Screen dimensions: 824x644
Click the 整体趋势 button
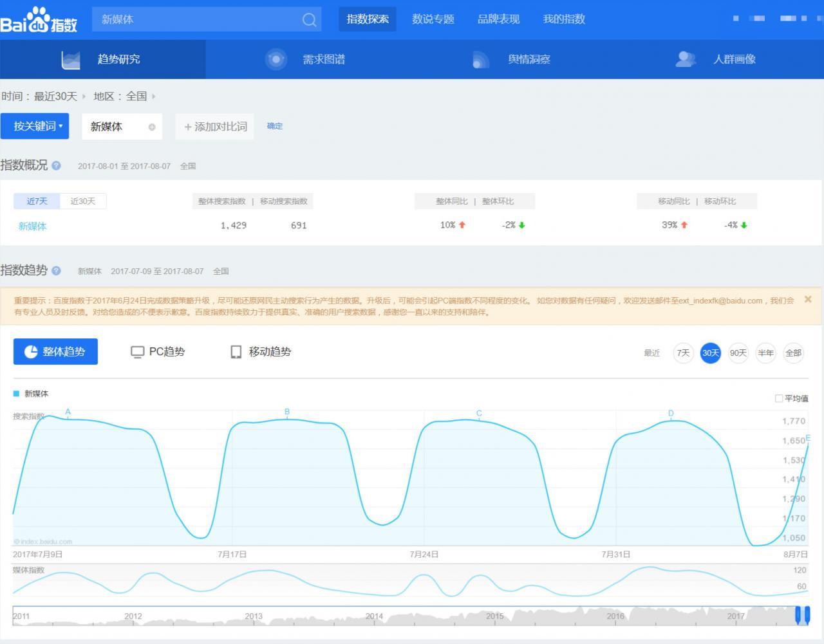(x=55, y=352)
